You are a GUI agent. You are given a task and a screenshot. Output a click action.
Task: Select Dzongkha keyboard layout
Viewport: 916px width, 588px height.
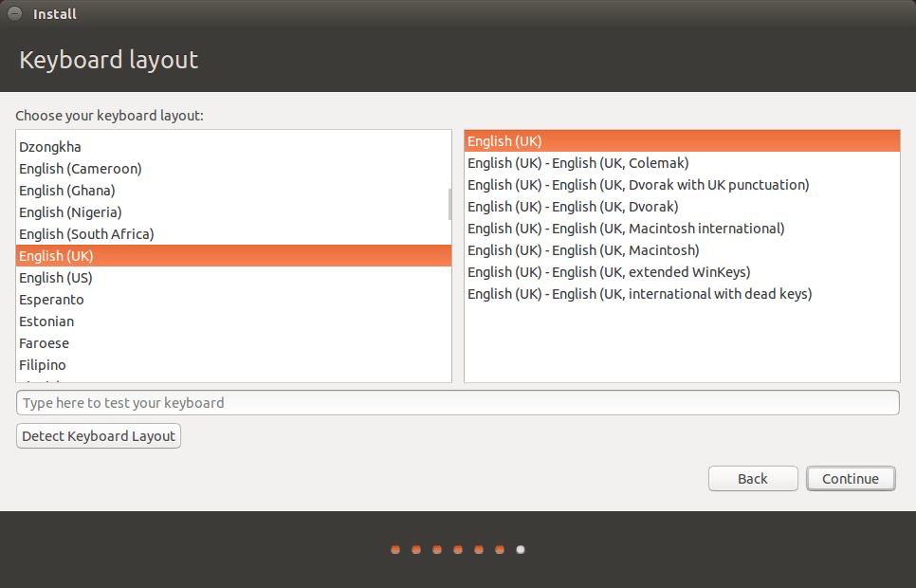pos(233,147)
